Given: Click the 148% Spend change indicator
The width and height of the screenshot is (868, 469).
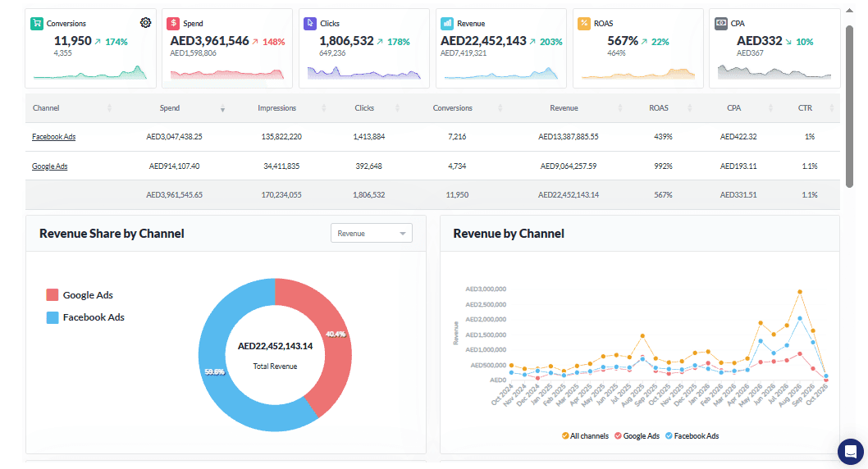Looking at the screenshot, I should [268, 42].
